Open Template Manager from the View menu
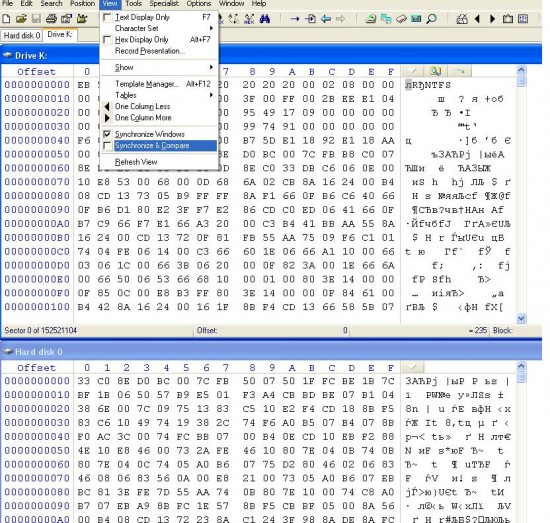 click(x=159, y=84)
